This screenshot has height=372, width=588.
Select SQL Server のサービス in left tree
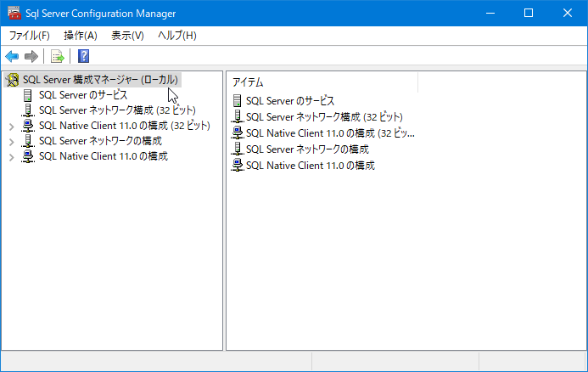point(83,95)
